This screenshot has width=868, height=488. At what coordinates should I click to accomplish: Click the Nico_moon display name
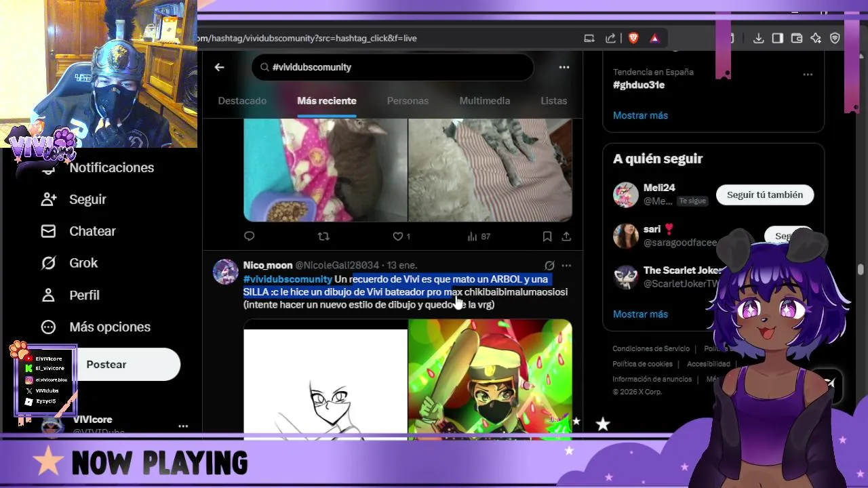tap(268, 265)
